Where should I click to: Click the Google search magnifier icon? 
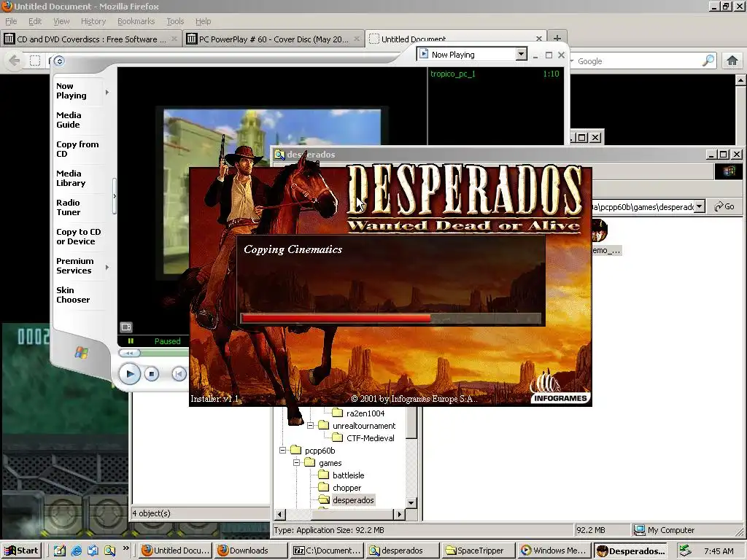click(x=708, y=61)
